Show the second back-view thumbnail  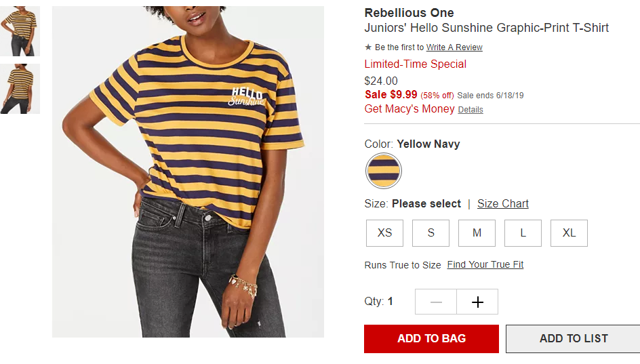[20, 89]
